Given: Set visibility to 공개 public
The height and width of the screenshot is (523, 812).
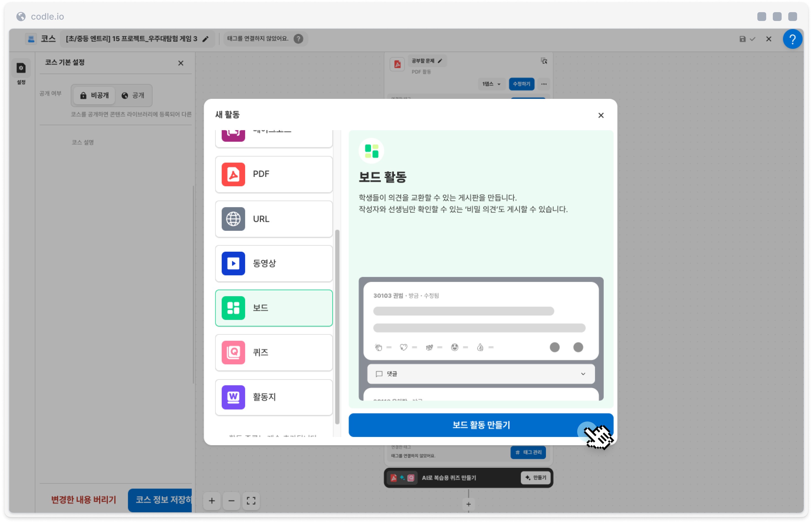Looking at the screenshot, I should tap(133, 95).
